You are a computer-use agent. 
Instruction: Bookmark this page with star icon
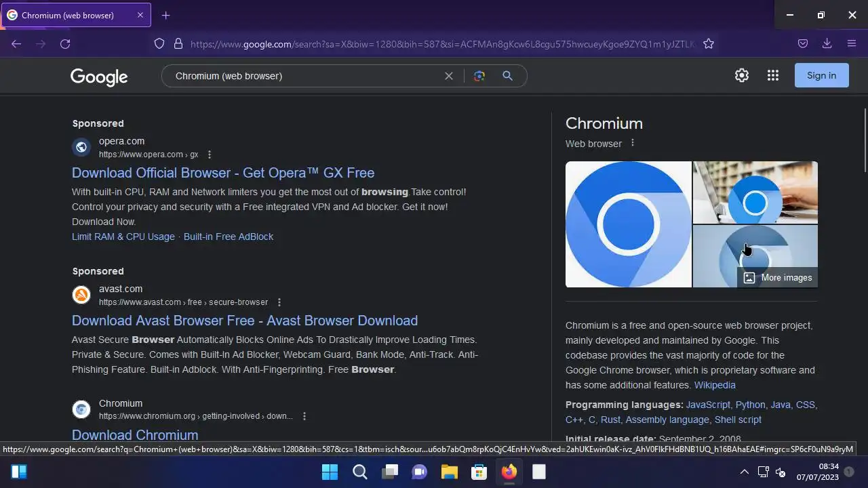(x=709, y=43)
